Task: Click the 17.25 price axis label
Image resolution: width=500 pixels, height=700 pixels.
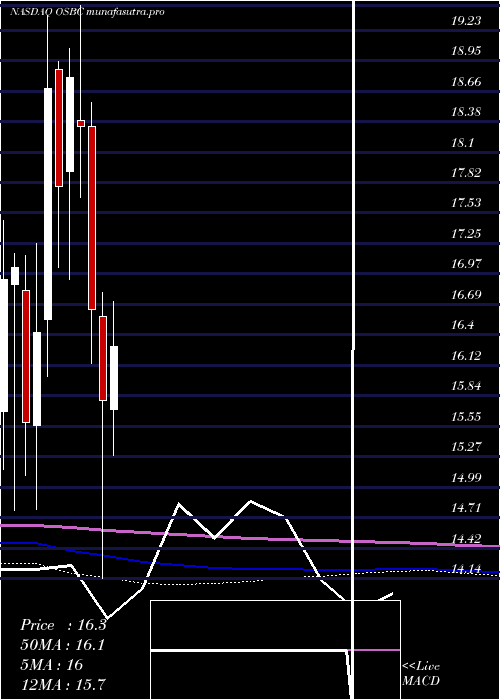Action: [466, 233]
